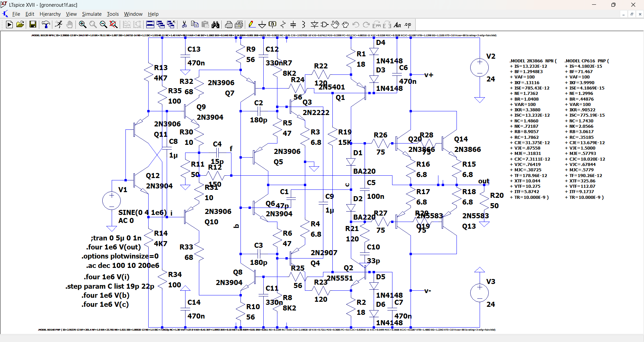This screenshot has height=342, width=644.
Task: Select the V3 voltage source symbol
Action: coord(480,293)
